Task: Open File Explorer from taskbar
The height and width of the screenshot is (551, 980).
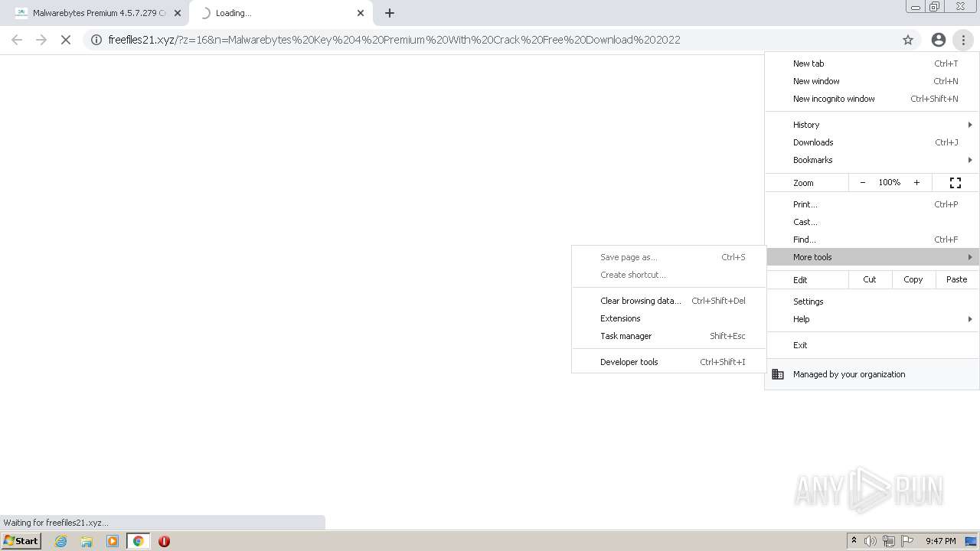Action: [x=87, y=541]
